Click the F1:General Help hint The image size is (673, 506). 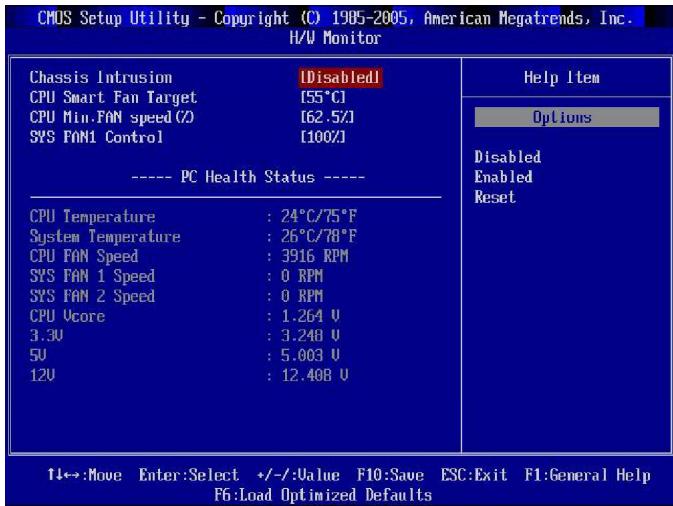[x=588, y=475]
